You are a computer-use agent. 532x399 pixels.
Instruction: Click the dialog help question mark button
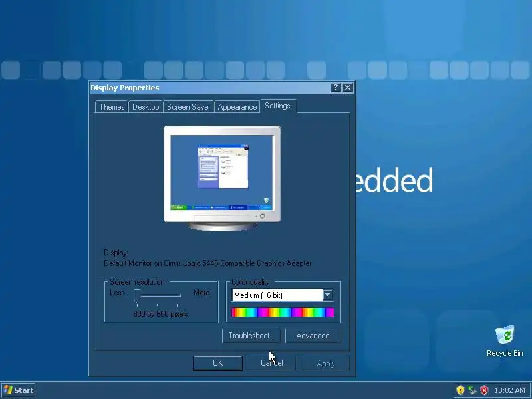click(x=336, y=88)
